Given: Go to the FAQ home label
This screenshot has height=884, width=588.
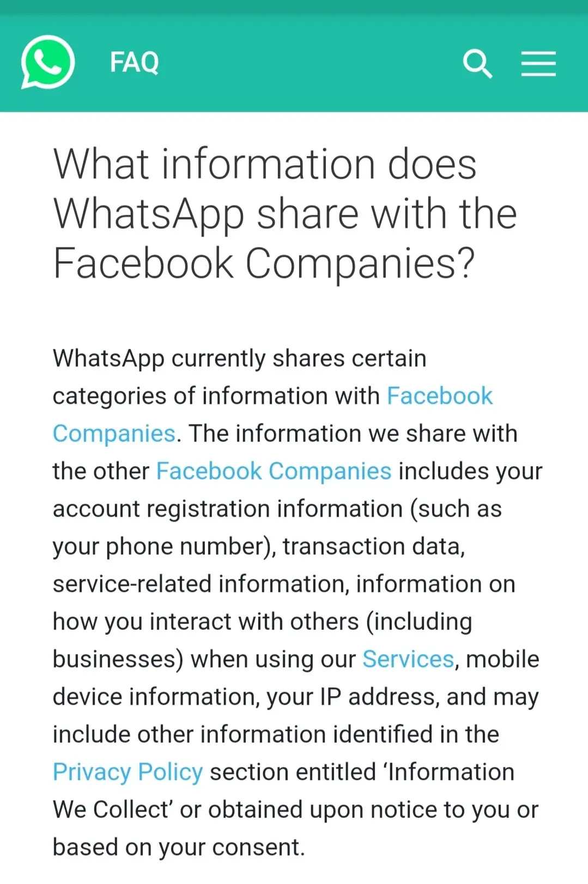Looking at the screenshot, I should pyautogui.click(x=135, y=62).
